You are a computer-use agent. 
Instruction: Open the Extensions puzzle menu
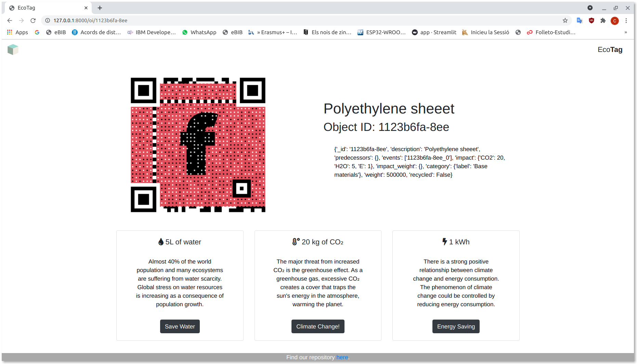[603, 21]
